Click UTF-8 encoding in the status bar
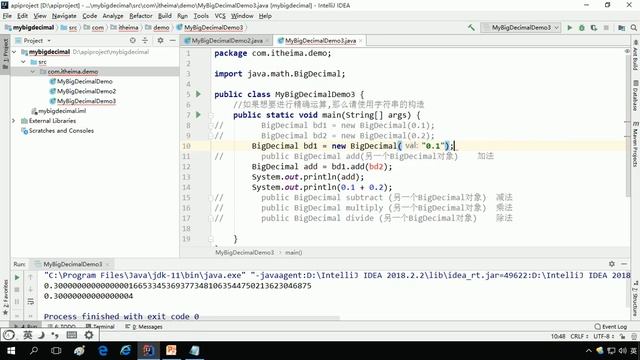Viewport: 640px width, 360px height. pos(604,336)
